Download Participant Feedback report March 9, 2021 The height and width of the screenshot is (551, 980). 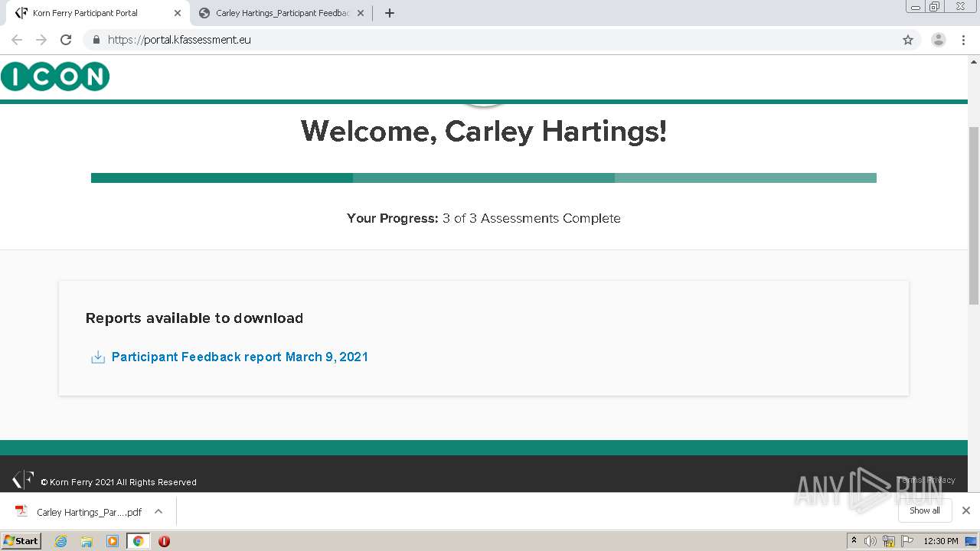[x=240, y=357]
